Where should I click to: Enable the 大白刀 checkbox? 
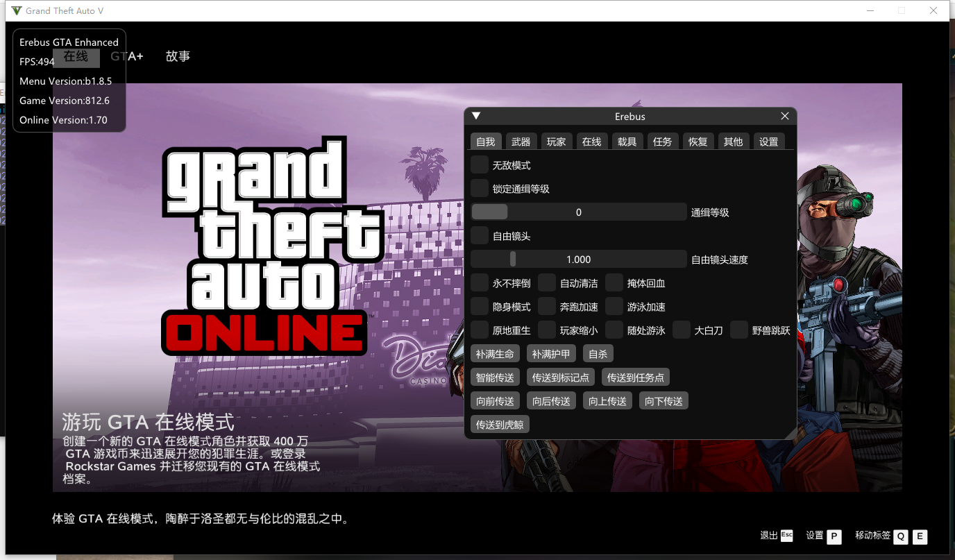[x=682, y=330]
